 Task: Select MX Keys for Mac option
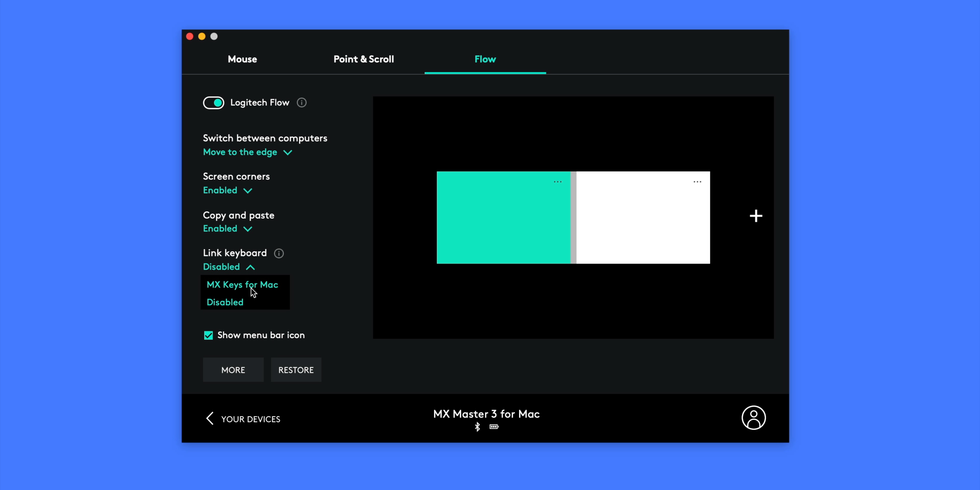click(x=242, y=285)
